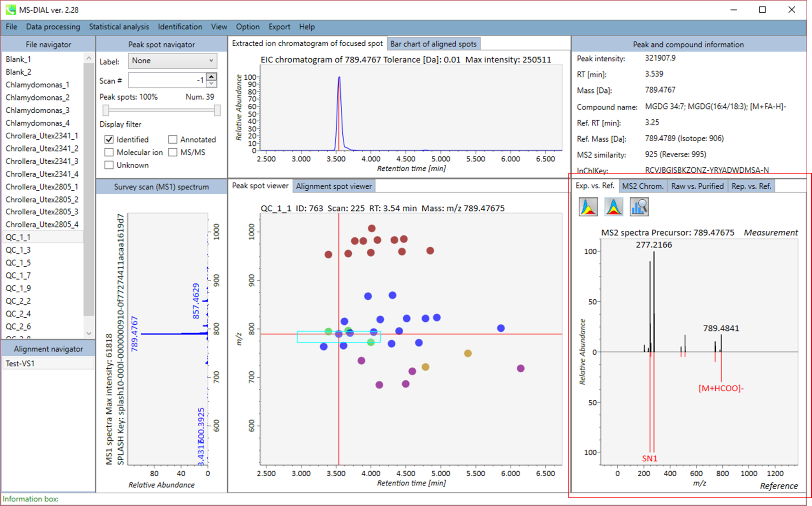Open the Data processing menu
The width and height of the screenshot is (812, 506).
53,27
